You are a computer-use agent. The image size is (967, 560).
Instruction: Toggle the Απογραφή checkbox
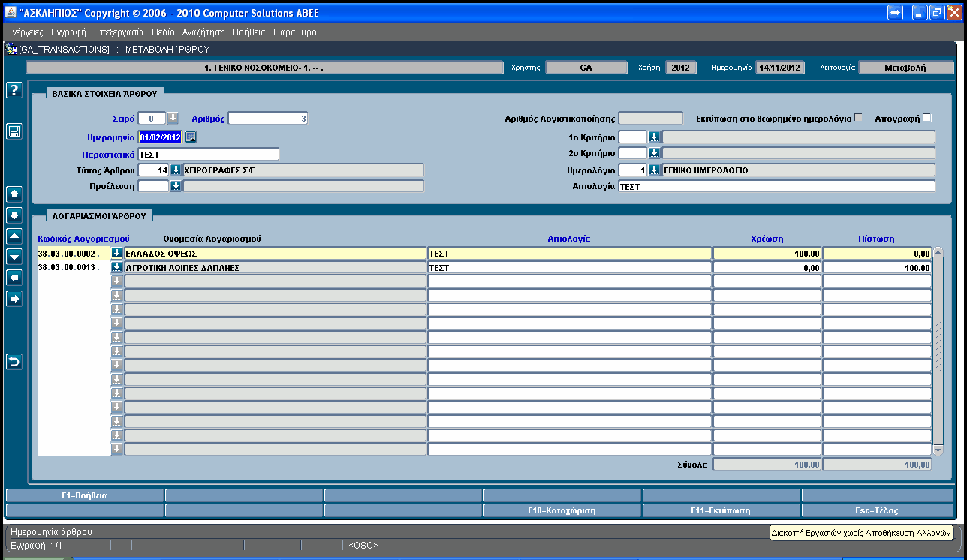(926, 118)
